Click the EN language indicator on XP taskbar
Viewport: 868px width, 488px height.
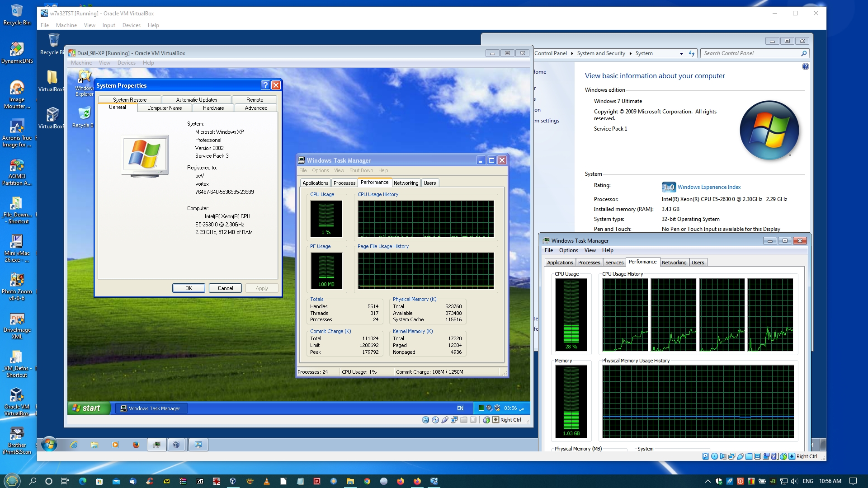point(460,408)
